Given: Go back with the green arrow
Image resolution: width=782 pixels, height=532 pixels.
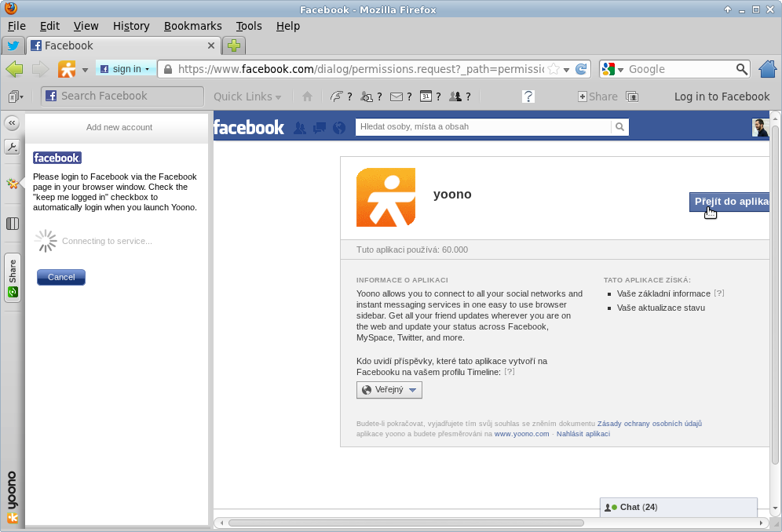Looking at the screenshot, I should pos(14,69).
